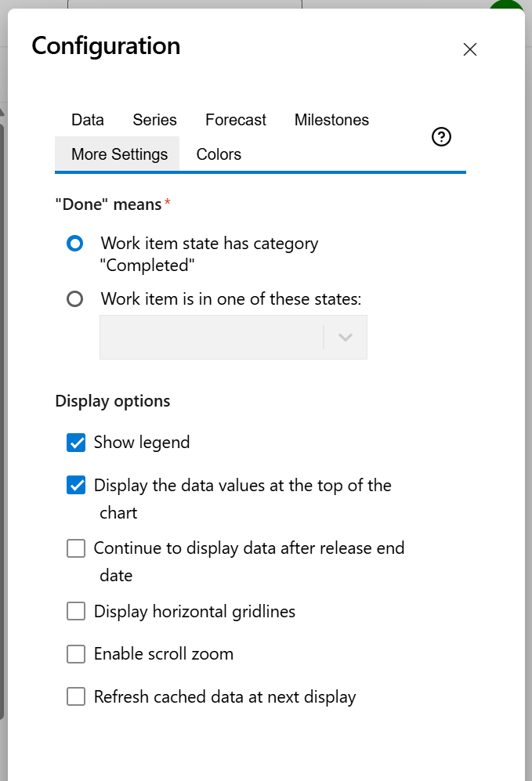
Task: Enable display data after release end date
Action: click(x=75, y=548)
